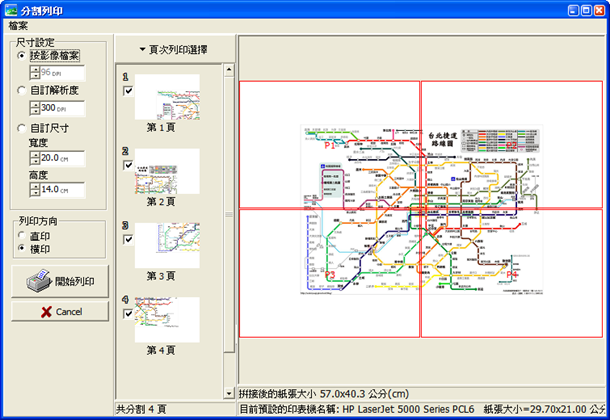Screen dimensions: 610x420
Task: Click the 紙張大小=29.70x21.00 status text
Action: (546, 409)
